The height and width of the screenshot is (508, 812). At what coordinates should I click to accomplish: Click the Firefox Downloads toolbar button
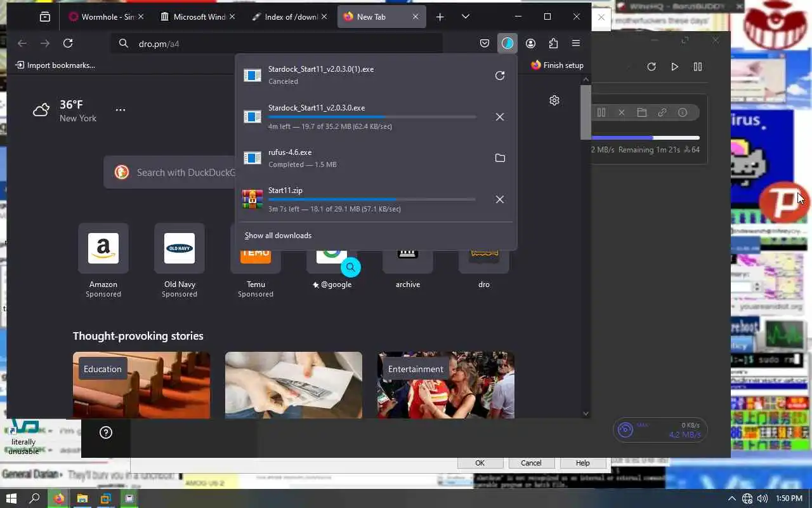507,43
